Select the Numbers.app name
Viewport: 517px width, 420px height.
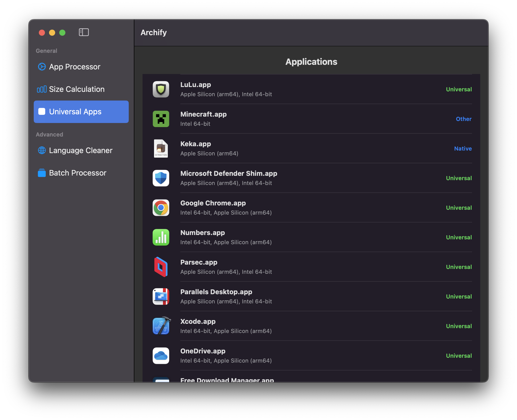point(203,233)
